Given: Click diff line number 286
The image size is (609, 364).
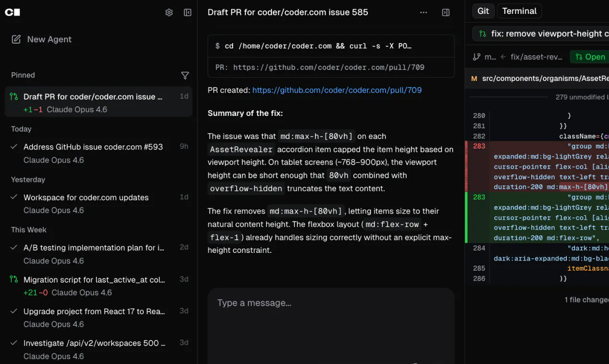Looking at the screenshot, I should 479,278.
